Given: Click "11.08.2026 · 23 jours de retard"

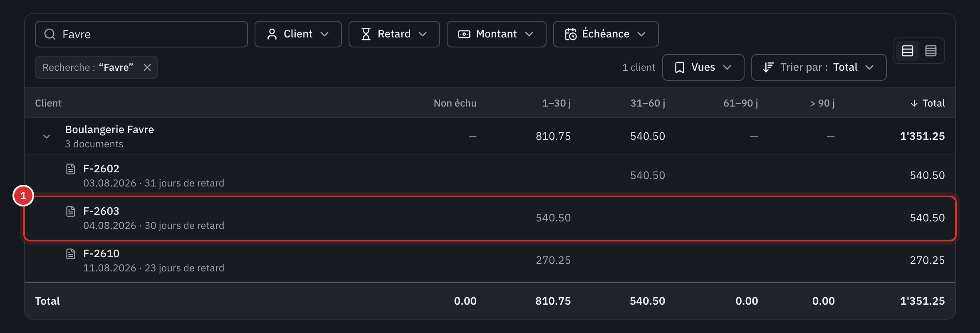Looking at the screenshot, I should (x=153, y=268).
